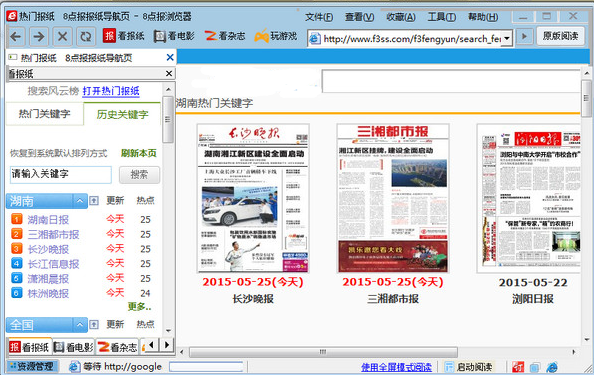Refresh the page with reload icon
This screenshot has width=594, height=375.
(86, 36)
